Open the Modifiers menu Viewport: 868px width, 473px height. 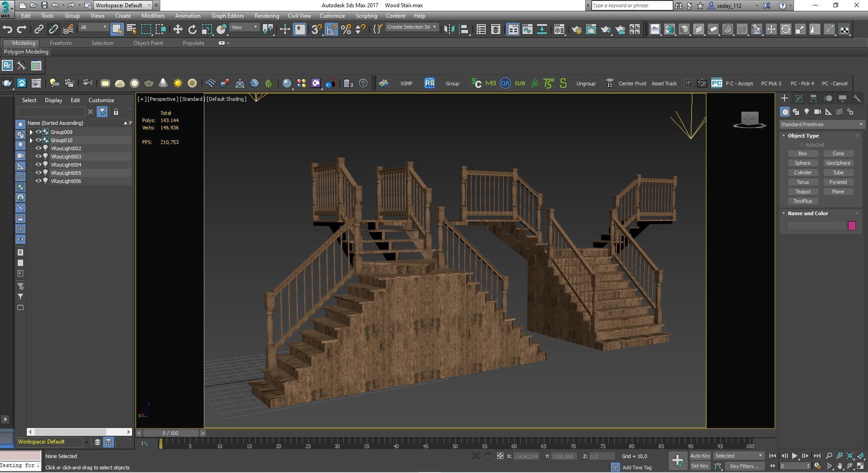pyautogui.click(x=153, y=15)
